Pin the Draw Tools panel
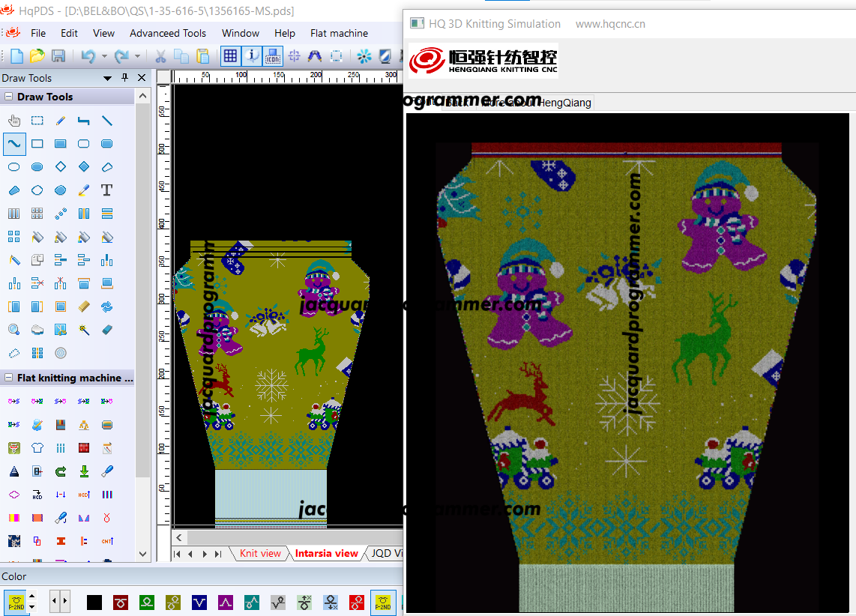This screenshot has height=616, width=856. (x=124, y=77)
